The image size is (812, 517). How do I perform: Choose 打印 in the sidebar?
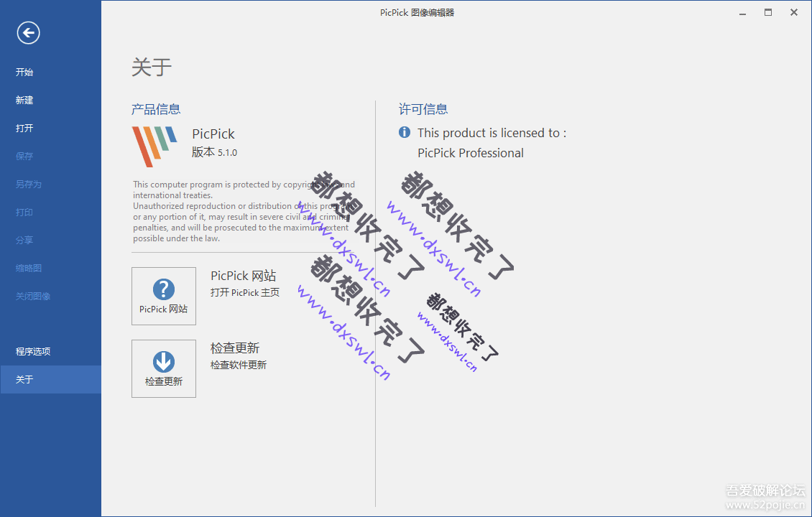click(24, 212)
